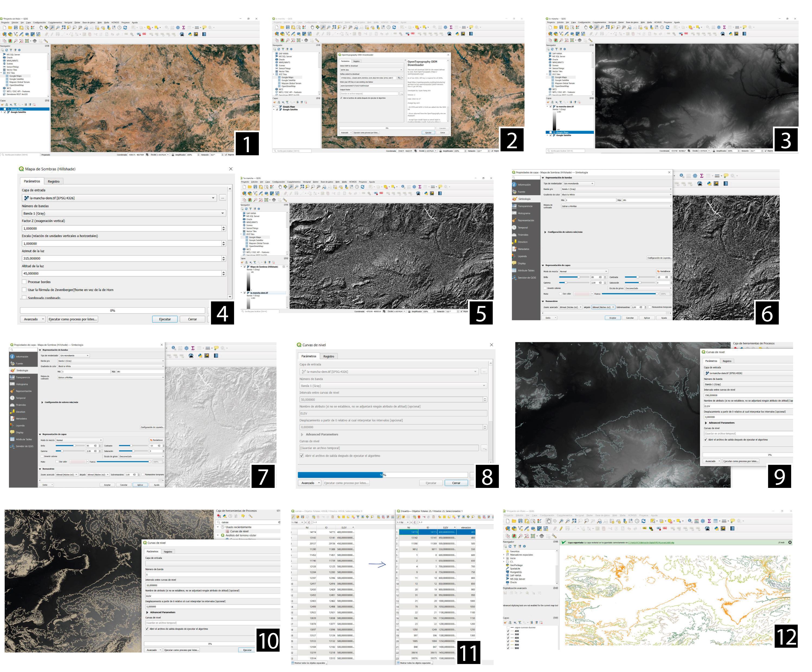Enable 'Procesar bordes' in Hillshade dialog
The width and height of the screenshot is (812, 672).
click(24, 282)
